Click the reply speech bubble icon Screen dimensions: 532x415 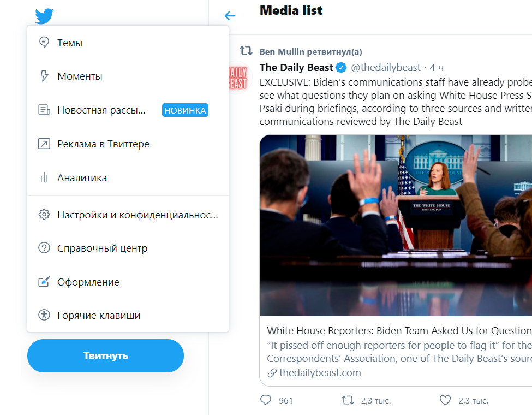pyautogui.click(x=266, y=400)
